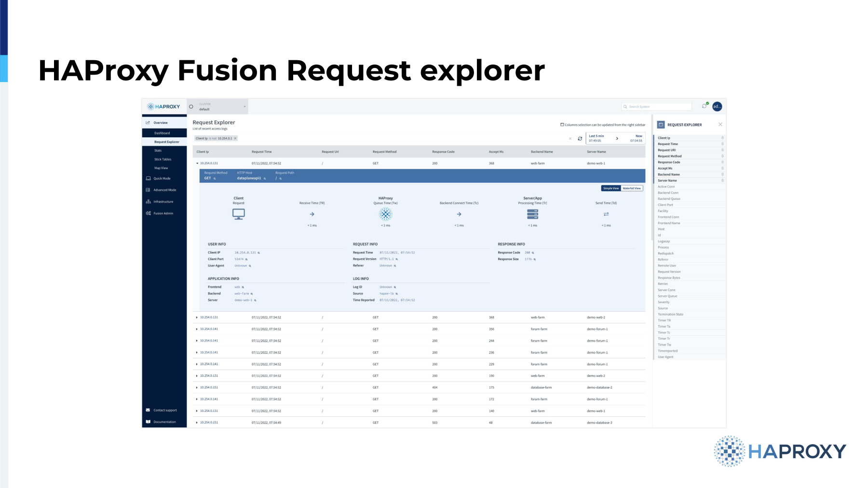
Task: Click the Contact support envelope icon
Action: point(148,410)
